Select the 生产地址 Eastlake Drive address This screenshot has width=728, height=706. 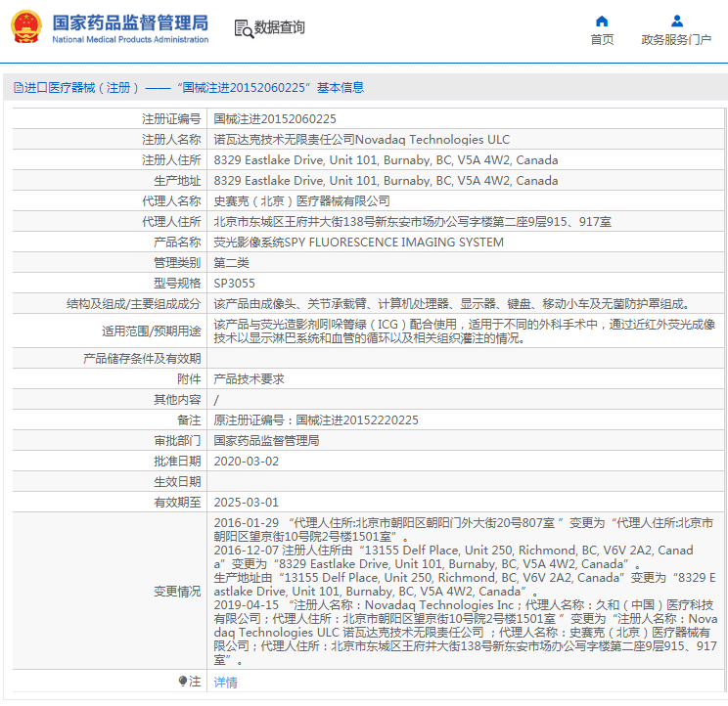pos(386,181)
